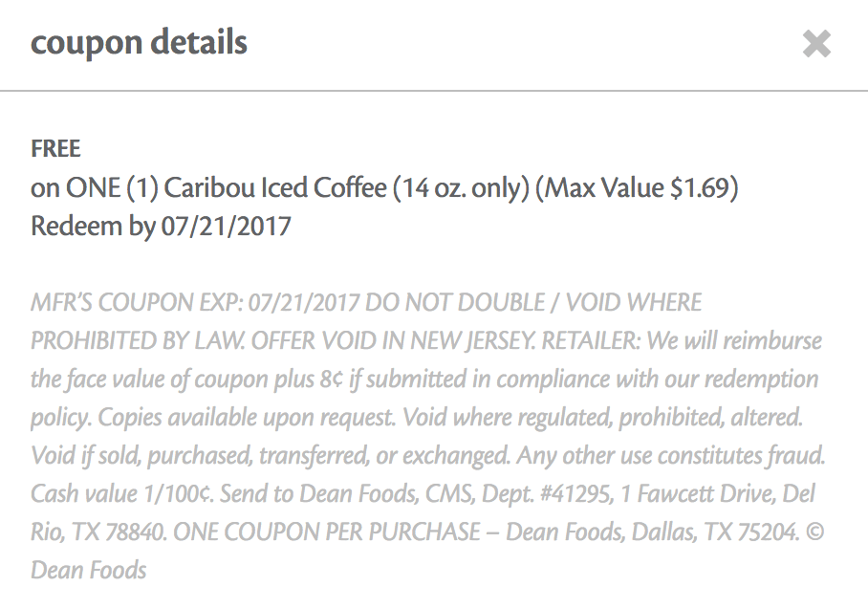Click the 'RETAILER: We will reimburse' sentence
This screenshot has height=608, width=868.
tap(682, 340)
